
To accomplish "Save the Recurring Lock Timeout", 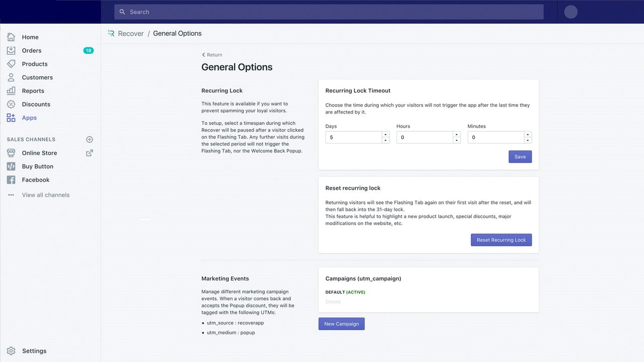I will point(520,157).
